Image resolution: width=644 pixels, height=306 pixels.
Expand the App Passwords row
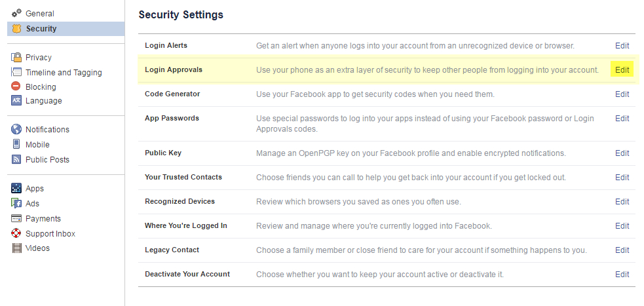click(622, 119)
